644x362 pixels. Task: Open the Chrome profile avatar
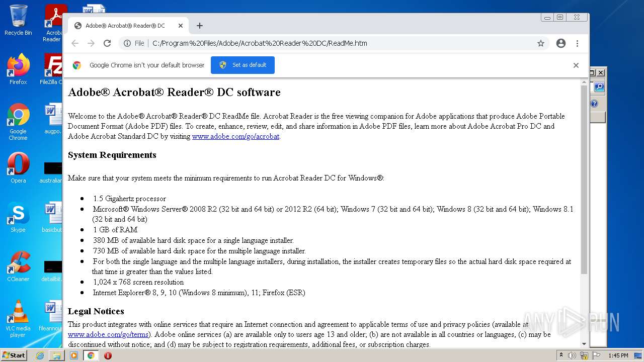click(561, 43)
